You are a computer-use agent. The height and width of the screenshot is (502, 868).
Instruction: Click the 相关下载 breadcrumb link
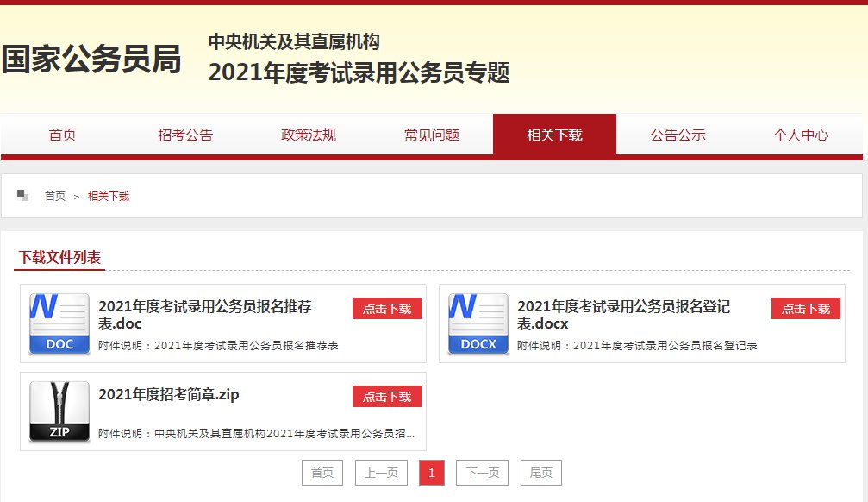tap(109, 196)
